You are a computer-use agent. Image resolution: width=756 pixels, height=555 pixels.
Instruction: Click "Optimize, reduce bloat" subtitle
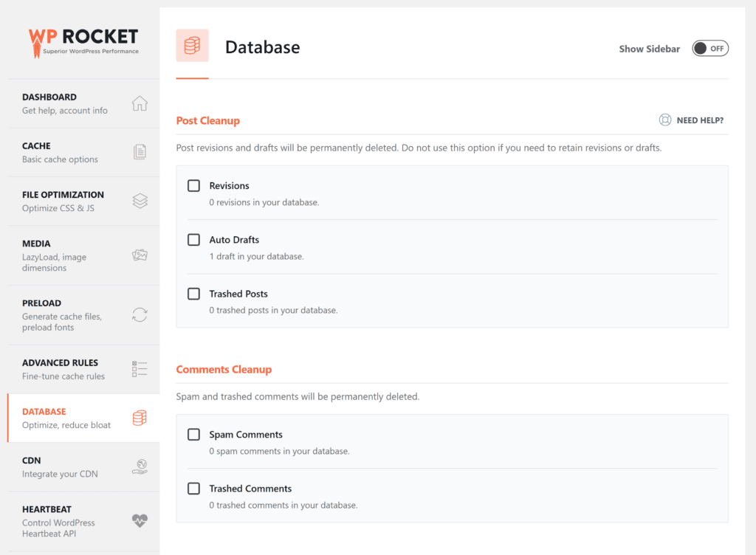(x=66, y=425)
